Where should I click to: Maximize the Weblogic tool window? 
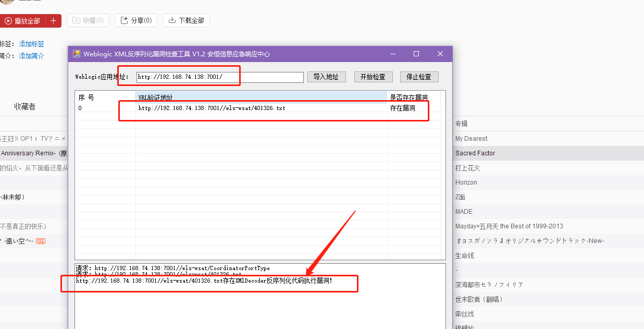(416, 54)
